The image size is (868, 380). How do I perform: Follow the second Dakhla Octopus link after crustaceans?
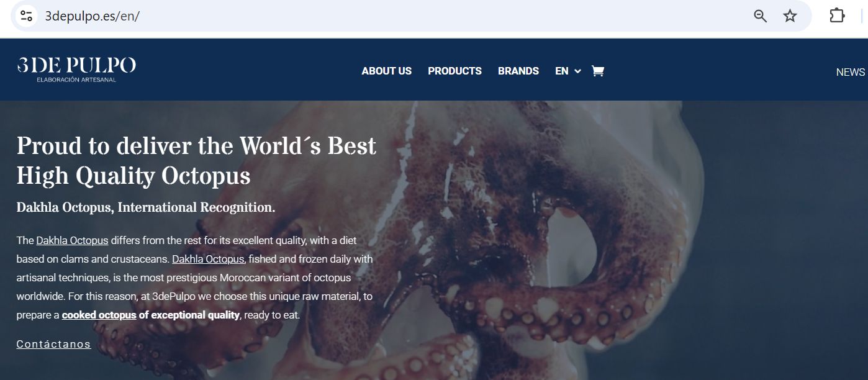tap(208, 259)
